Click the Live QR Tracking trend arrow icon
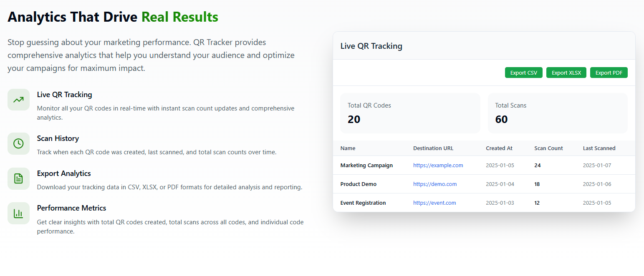The width and height of the screenshot is (644, 276). pyautogui.click(x=18, y=100)
